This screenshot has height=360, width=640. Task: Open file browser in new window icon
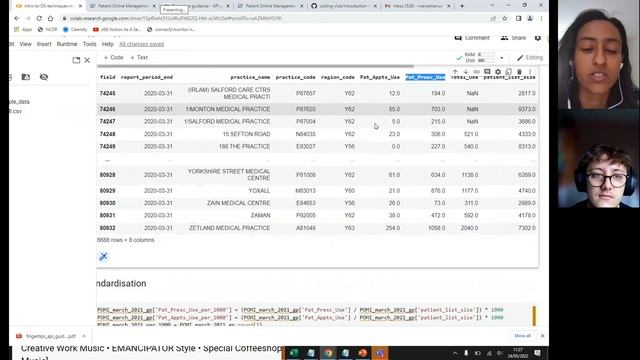[x=76, y=60]
